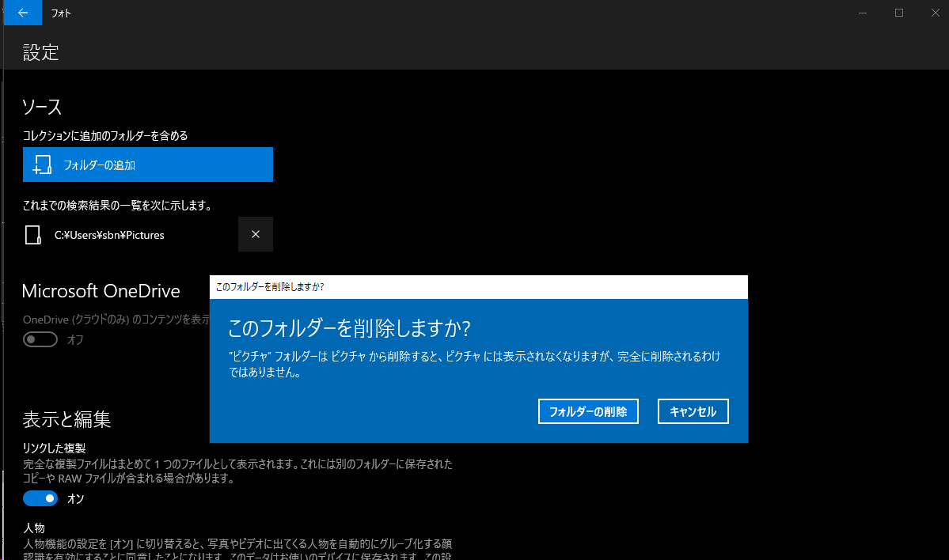The image size is (949, 560).
Task: Turn off the リンクした複製 switch
Action: coord(40,498)
